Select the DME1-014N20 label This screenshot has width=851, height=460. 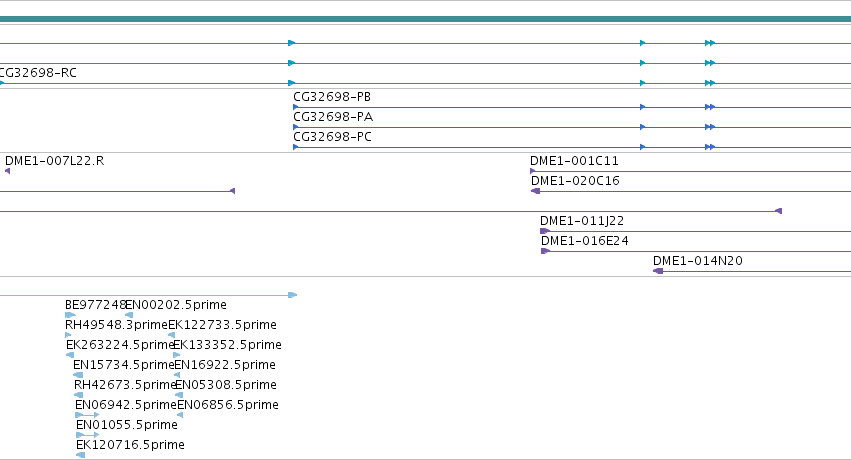pyautogui.click(x=697, y=261)
